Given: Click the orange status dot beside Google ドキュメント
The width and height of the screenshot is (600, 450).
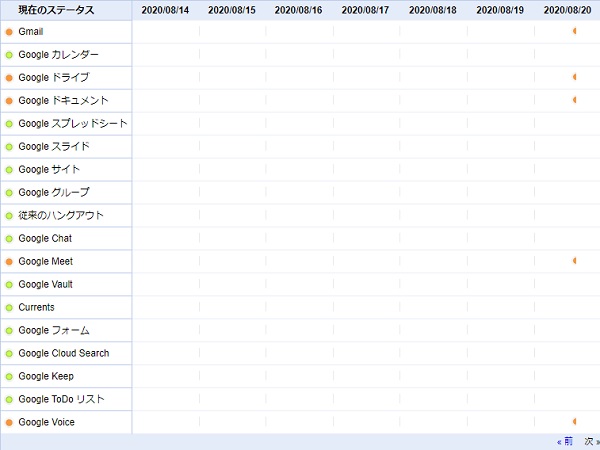Looking at the screenshot, I should 9,101.
